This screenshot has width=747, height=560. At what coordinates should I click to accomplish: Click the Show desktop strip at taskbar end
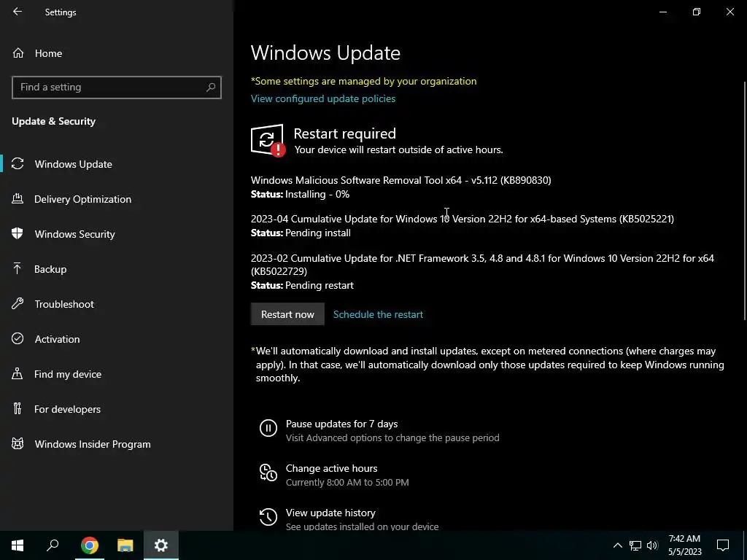pyautogui.click(x=745, y=545)
